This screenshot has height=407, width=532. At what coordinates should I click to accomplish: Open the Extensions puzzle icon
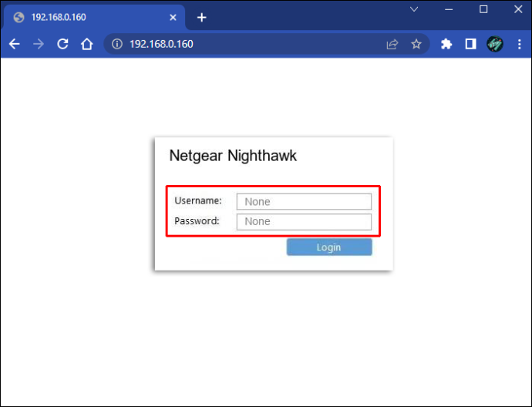446,44
